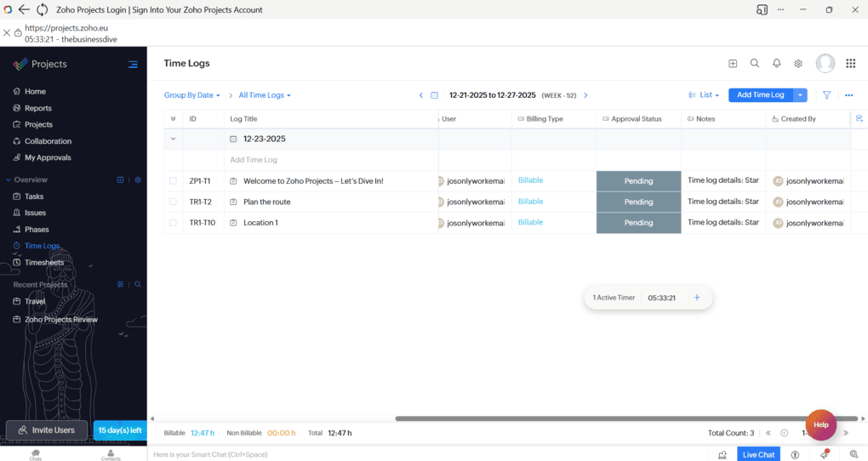Open recent projects filter icon
Screen dimensions: 868x461
[120, 284]
